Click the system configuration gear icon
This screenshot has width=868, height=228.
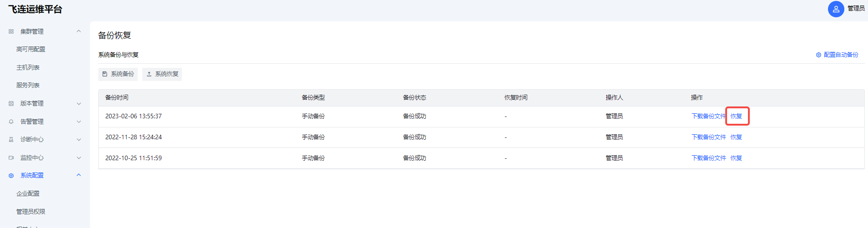click(x=11, y=176)
